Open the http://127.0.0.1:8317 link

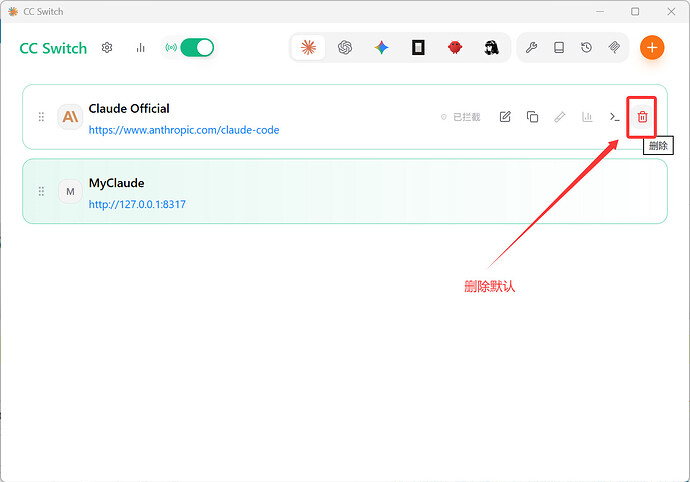137,204
